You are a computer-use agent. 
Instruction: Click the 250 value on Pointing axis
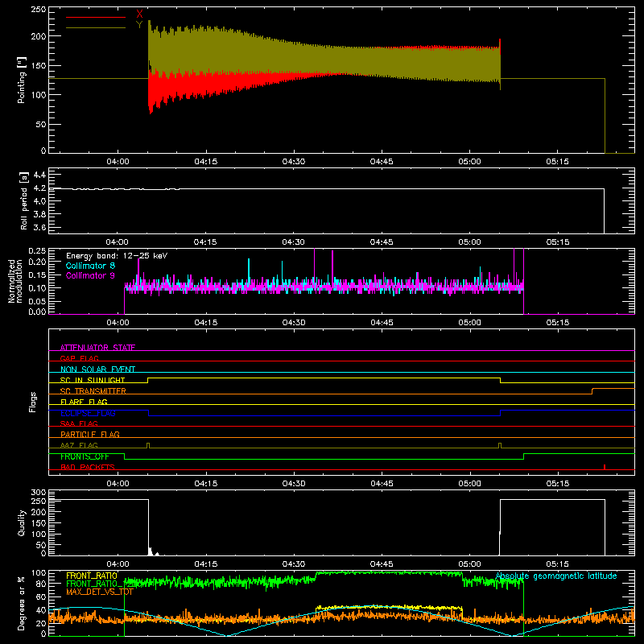tap(39, 10)
